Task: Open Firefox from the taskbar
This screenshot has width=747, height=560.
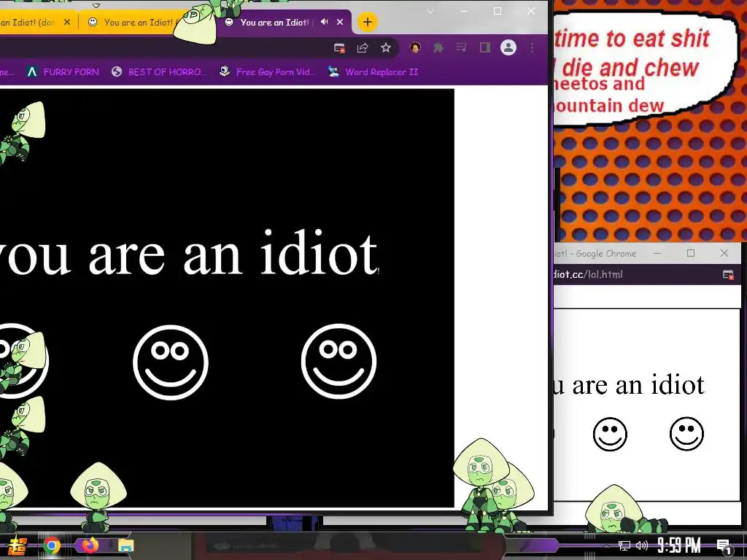Action: [89, 545]
